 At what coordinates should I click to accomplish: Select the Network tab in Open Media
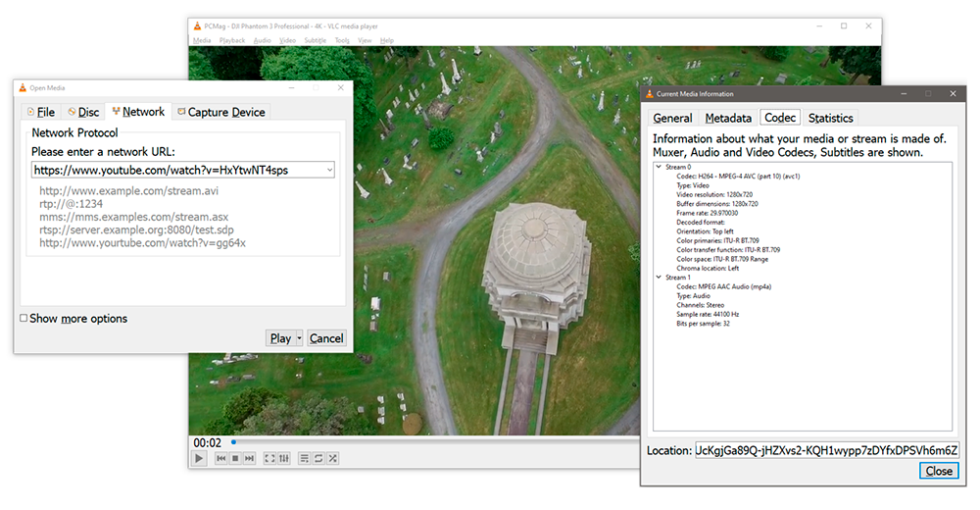pos(138,112)
